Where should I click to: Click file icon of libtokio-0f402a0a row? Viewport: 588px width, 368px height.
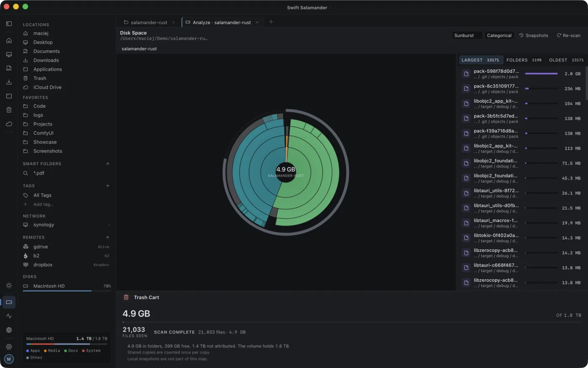(466, 238)
